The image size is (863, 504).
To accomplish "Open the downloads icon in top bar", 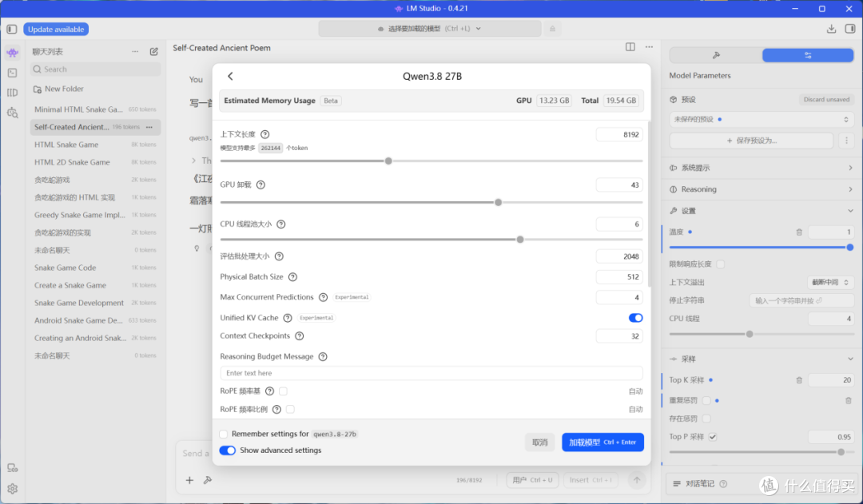I will coord(831,29).
